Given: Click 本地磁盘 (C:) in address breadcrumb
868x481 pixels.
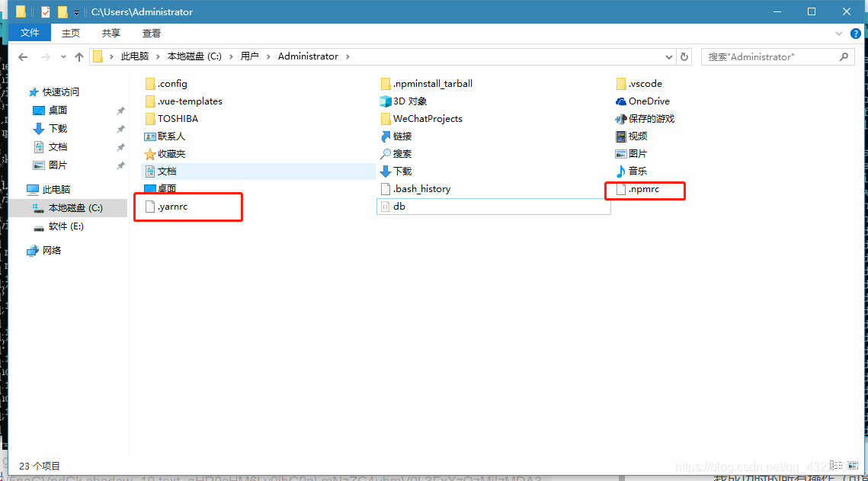Looking at the screenshot, I should [x=194, y=56].
